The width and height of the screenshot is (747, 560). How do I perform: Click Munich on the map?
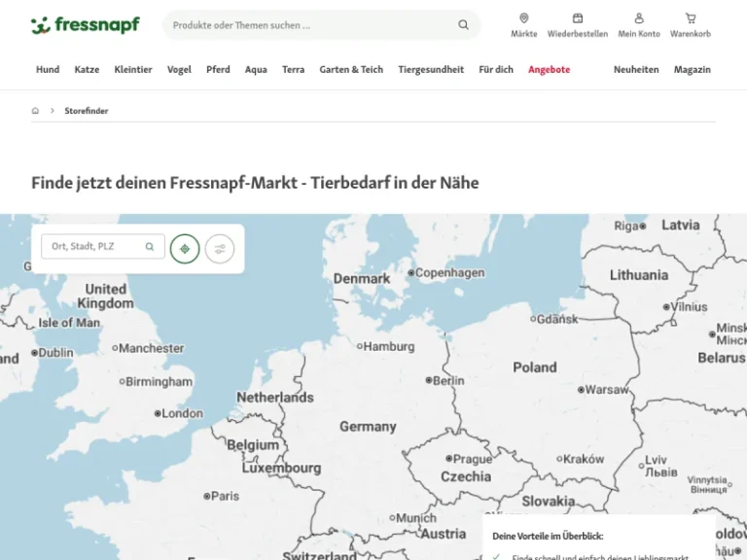click(x=412, y=517)
